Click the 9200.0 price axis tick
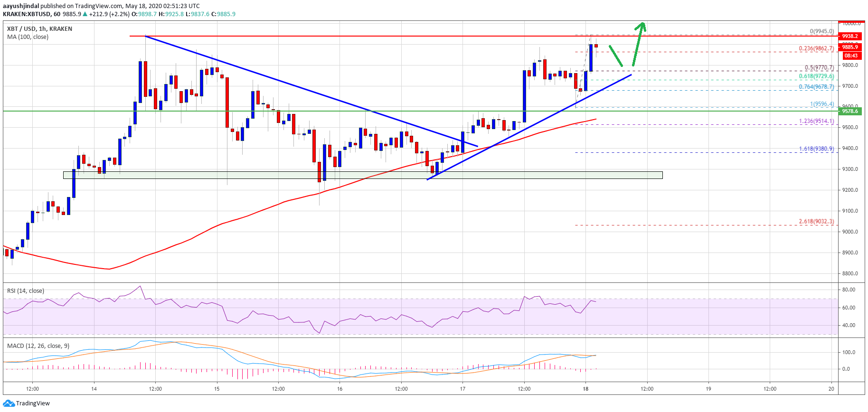This screenshot has height=412, width=868. click(x=850, y=190)
